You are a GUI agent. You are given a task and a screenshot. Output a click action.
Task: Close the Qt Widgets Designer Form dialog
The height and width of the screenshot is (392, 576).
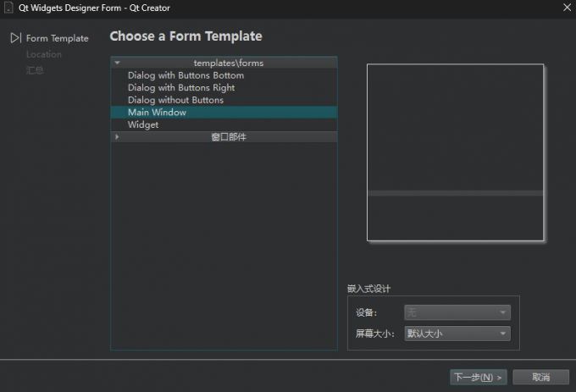[x=567, y=8]
